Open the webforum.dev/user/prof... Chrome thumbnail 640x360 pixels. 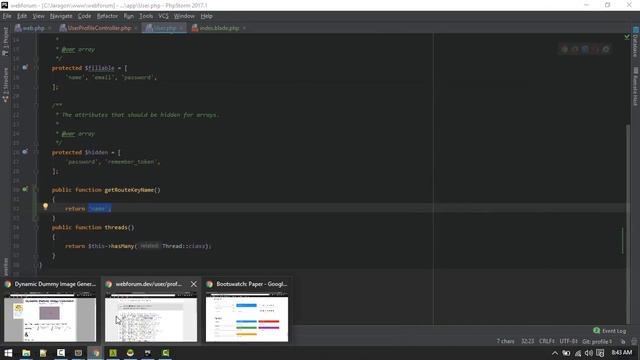coord(151,311)
